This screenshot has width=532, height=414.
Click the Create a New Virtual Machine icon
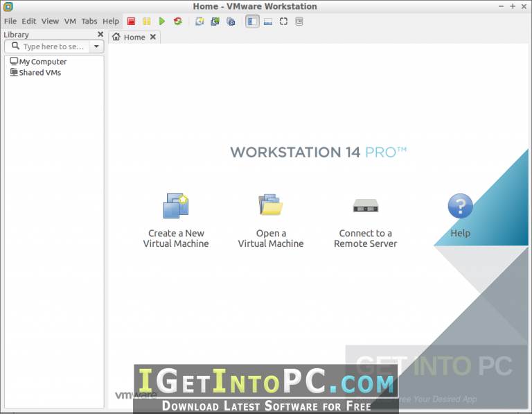pos(176,205)
